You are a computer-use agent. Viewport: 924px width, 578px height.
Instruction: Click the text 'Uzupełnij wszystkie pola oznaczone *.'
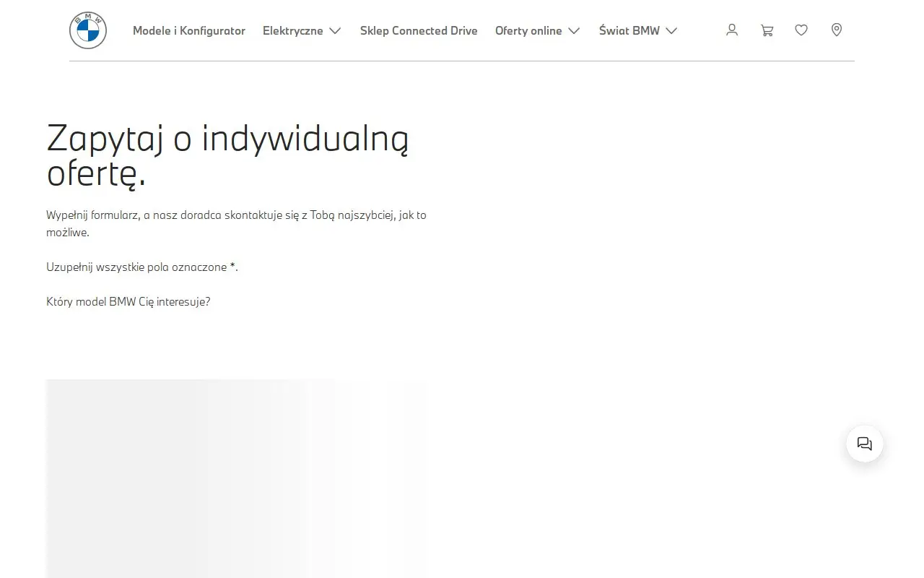[142, 267]
